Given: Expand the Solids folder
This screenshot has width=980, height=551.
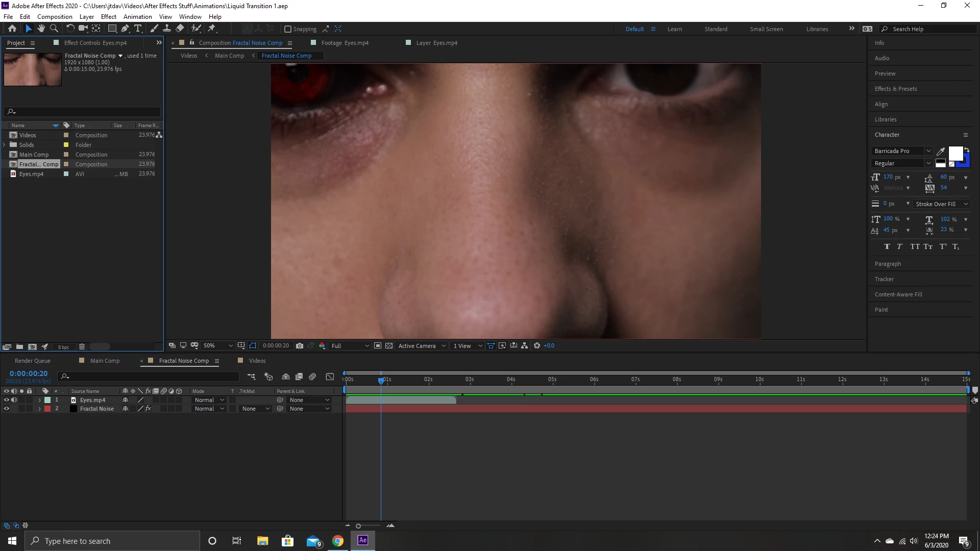Looking at the screenshot, I should (5, 145).
